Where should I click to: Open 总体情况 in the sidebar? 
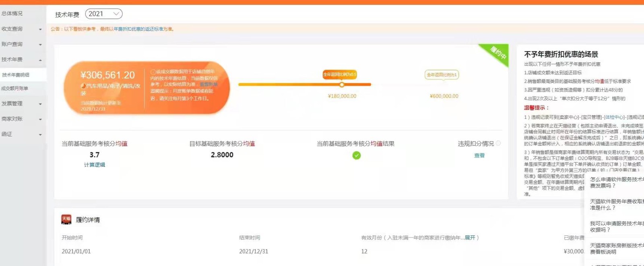(x=12, y=14)
